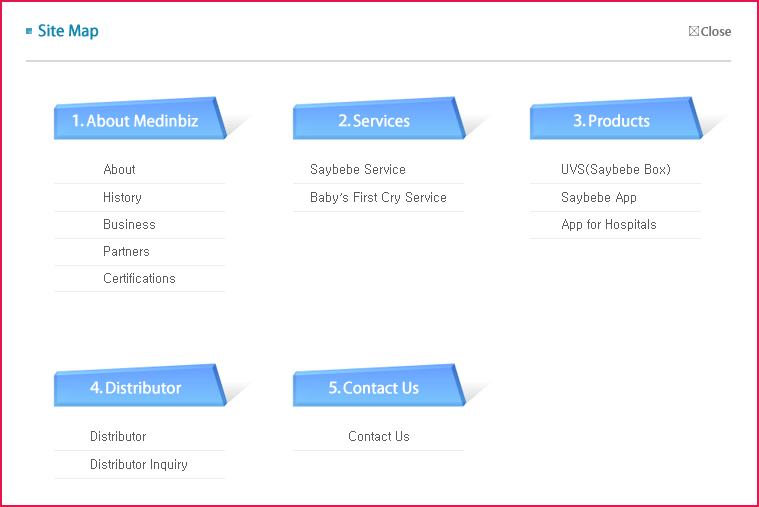This screenshot has width=759, height=507.
Task: Open the 4. Distributor section header
Action: (140, 385)
